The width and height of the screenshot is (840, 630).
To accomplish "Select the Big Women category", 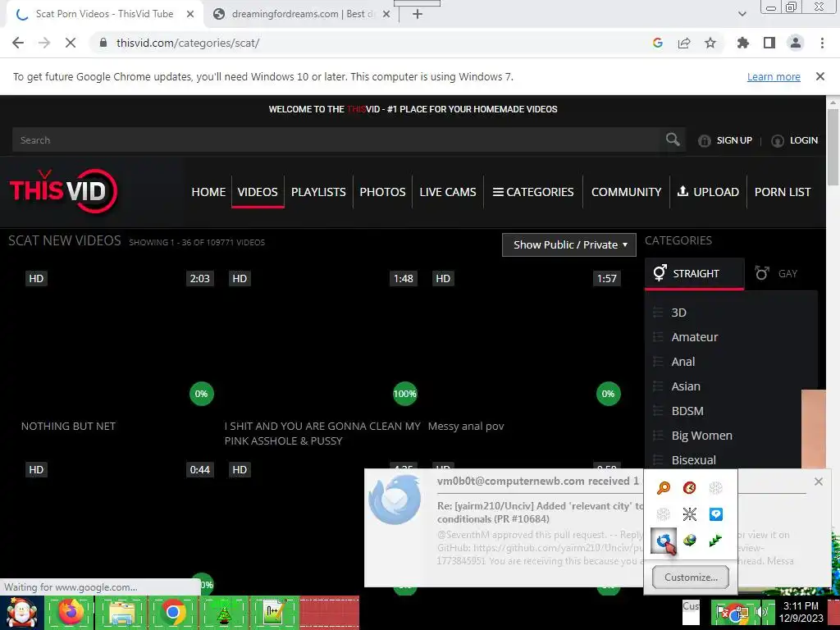I will click(702, 436).
